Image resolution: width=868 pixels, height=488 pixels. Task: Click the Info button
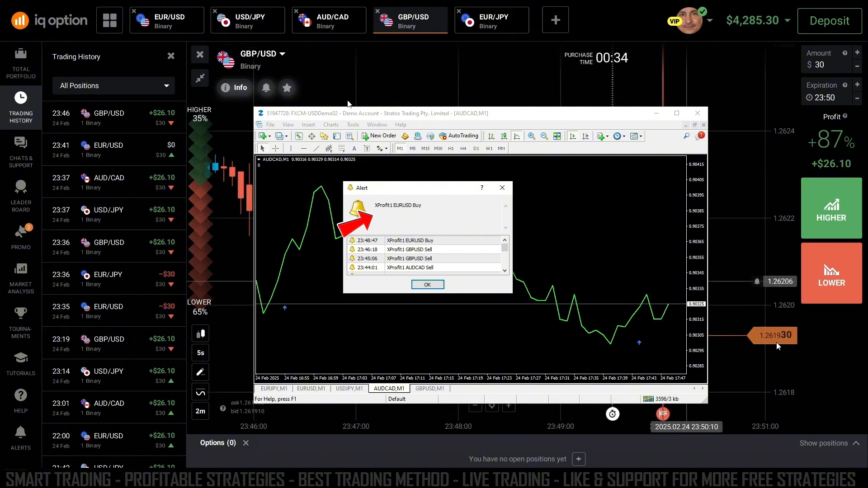234,88
